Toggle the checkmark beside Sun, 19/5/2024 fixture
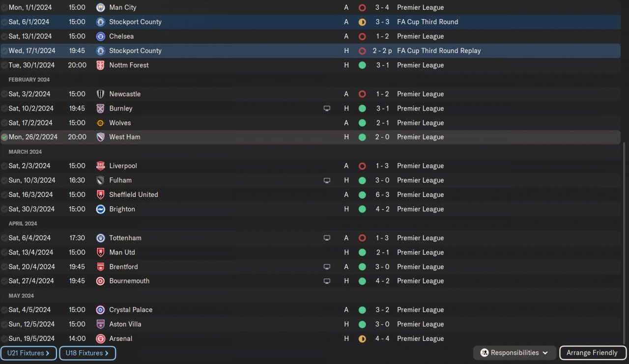Image resolution: width=629 pixels, height=364 pixels. click(4, 339)
